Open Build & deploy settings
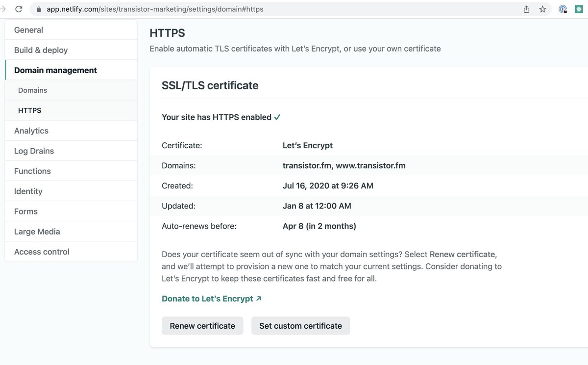This screenshot has height=365, width=588. click(x=41, y=50)
